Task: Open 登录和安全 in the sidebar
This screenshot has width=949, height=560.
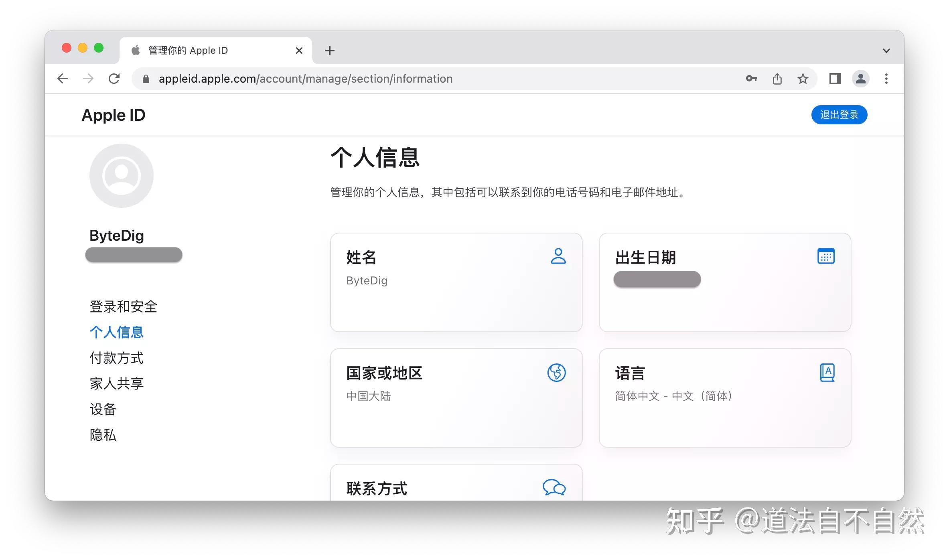Action: [123, 306]
